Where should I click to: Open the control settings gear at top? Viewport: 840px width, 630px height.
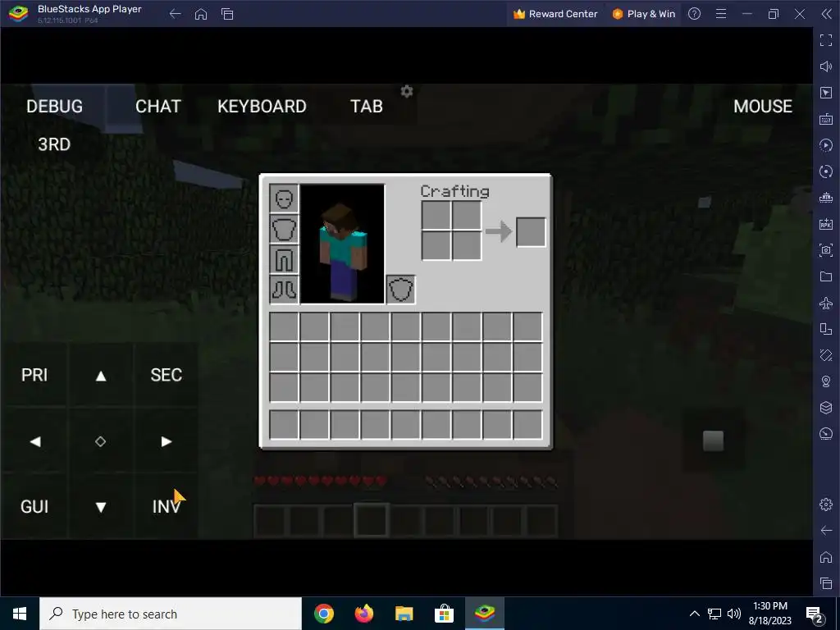click(x=407, y=92)
